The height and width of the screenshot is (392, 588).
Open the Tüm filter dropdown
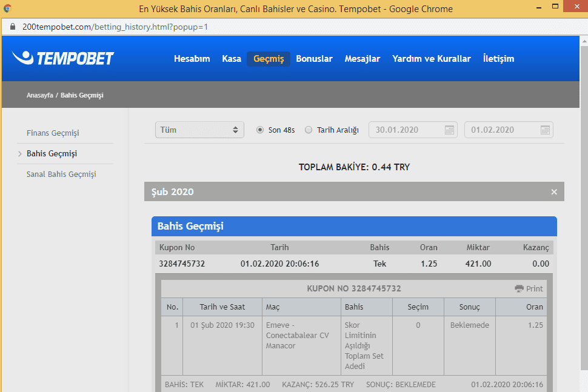199,130
